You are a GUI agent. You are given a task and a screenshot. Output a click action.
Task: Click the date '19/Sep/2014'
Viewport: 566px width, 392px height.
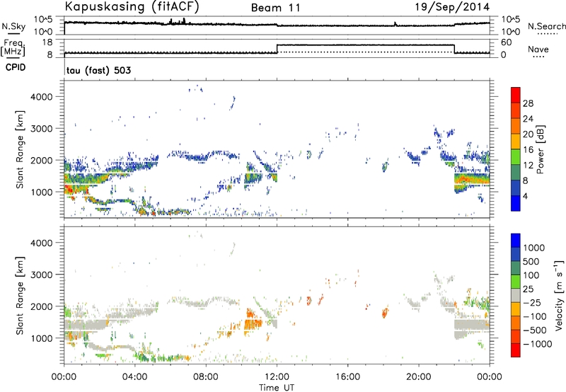coord(452,7)
